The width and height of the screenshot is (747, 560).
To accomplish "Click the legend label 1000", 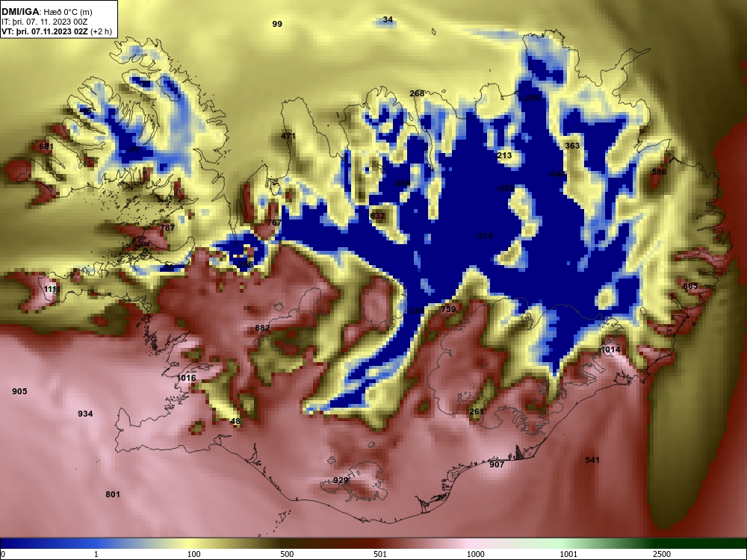I will [475, 554].
